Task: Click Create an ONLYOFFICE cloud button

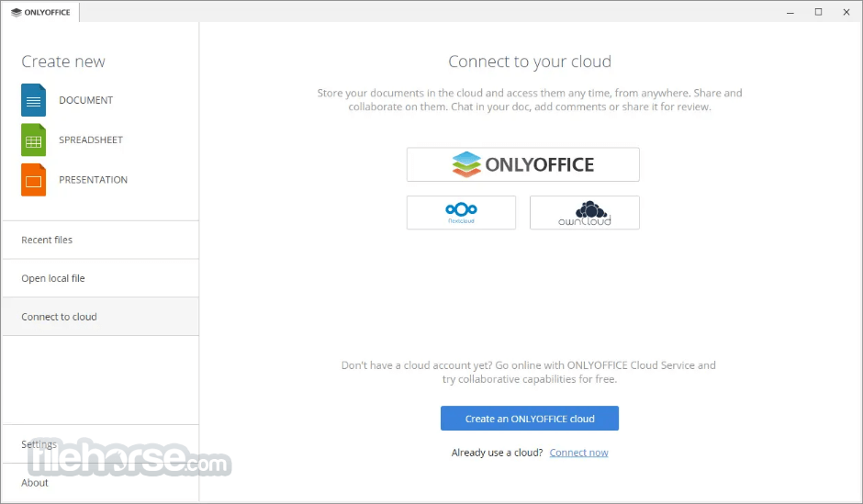Action: [530, 419]
